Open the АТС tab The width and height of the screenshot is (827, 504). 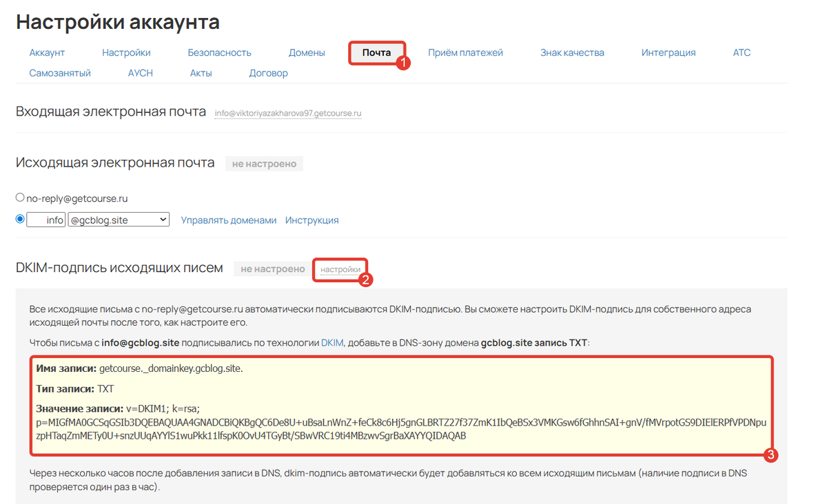[742, 52]
